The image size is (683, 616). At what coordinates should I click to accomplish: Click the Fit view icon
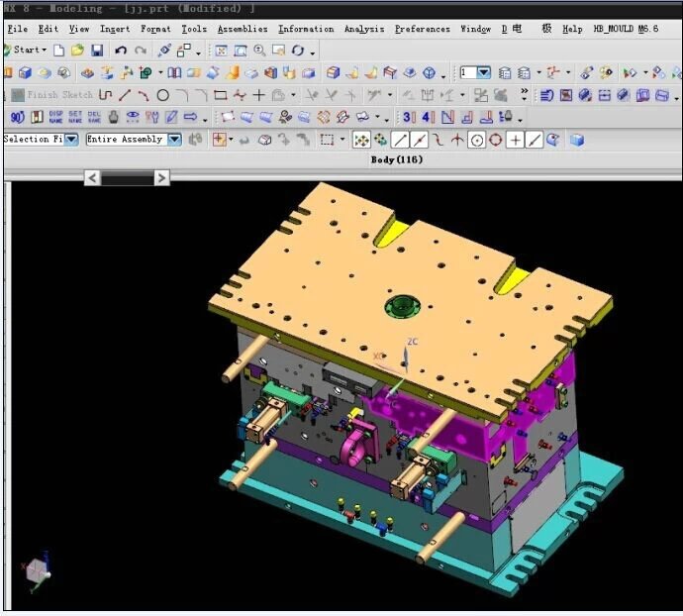[x=221, y=51]
